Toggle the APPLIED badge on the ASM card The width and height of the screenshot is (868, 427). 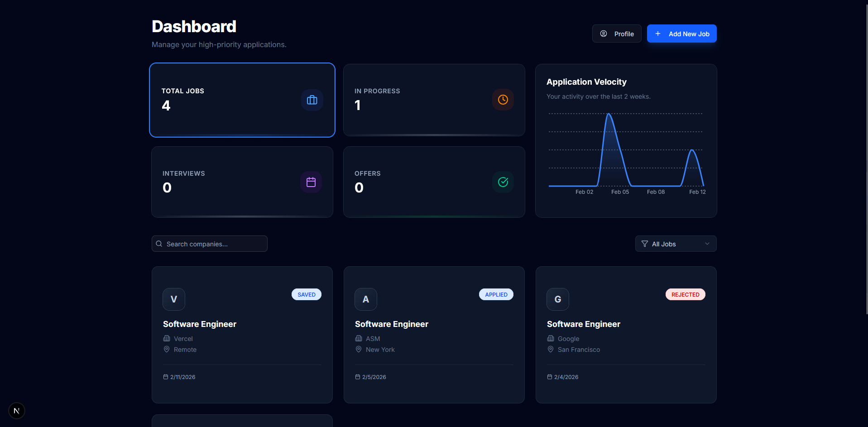point(496,294)
